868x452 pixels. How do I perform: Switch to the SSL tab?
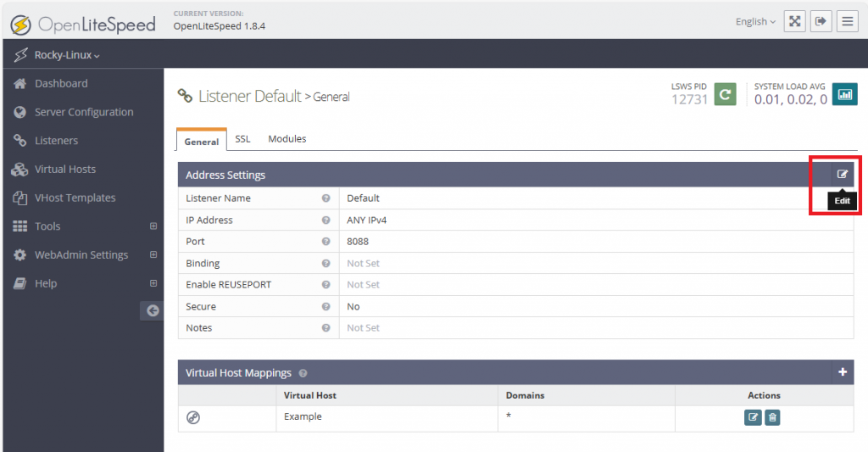(x=242, y=139)
